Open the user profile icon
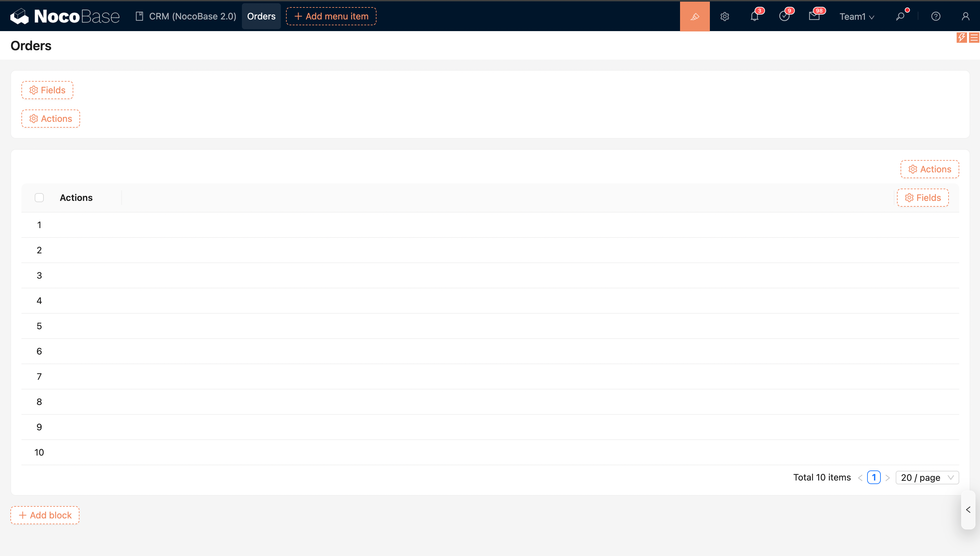This screenshot has height=556, width=980. [965, 17]
